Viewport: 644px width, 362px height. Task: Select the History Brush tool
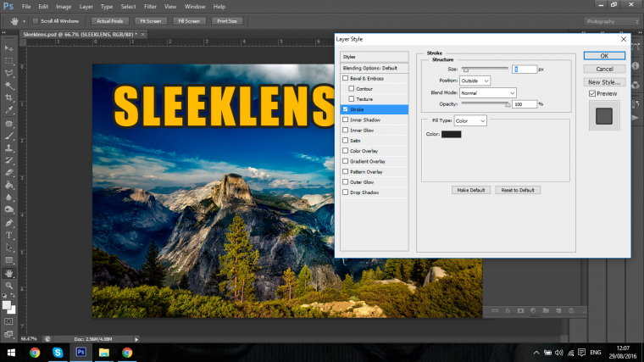[x=8, y=160]
